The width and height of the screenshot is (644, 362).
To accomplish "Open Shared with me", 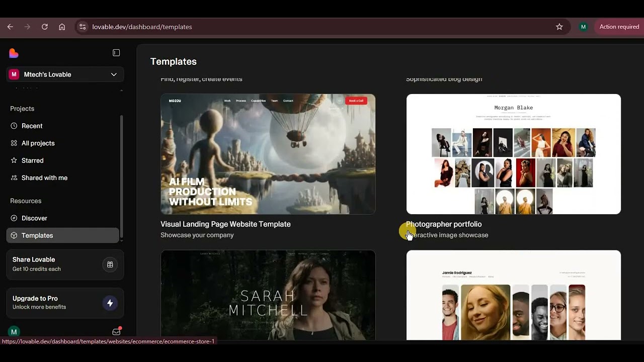I will point(63,178).
